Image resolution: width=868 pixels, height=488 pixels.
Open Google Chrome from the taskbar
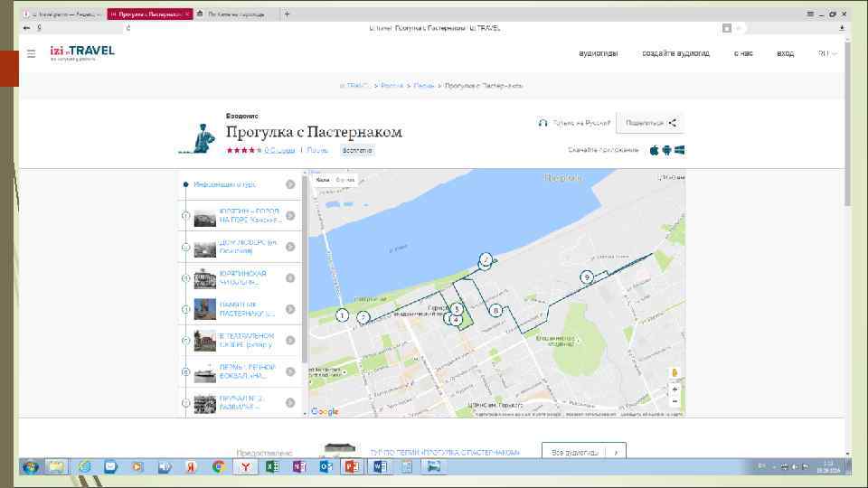click(x=218, y=467)
